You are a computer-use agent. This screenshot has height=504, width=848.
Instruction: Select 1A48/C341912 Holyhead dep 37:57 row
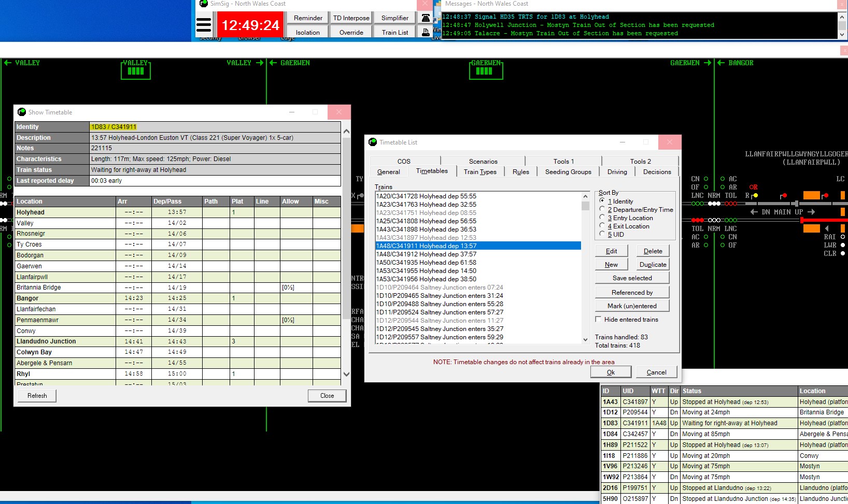pyautogui.click(x=478, y=254)
